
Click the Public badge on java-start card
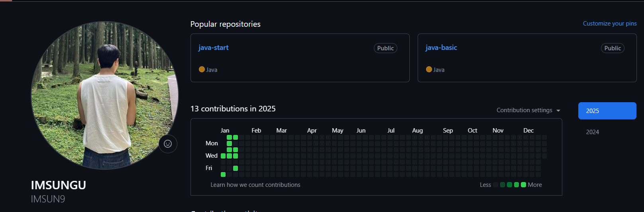[385, 48]
